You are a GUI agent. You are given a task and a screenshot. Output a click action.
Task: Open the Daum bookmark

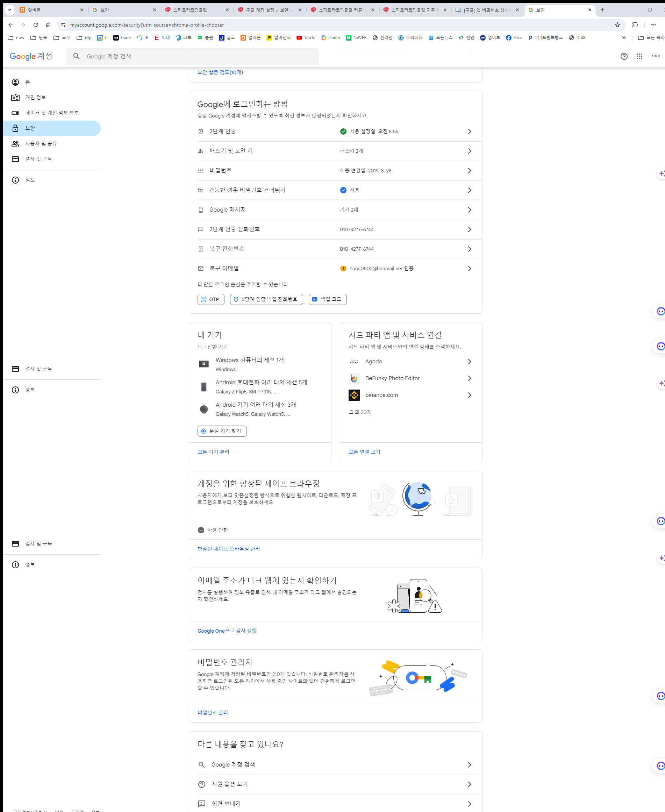(331, 37)
